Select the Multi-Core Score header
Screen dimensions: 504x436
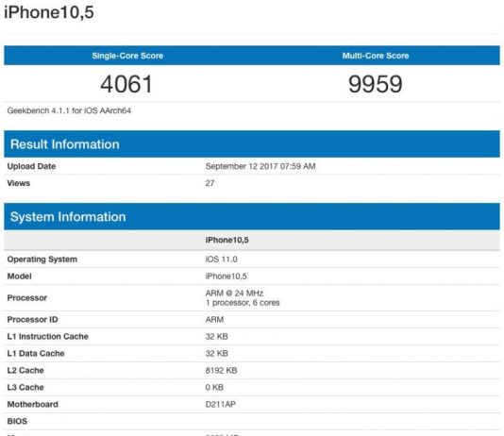376,56
